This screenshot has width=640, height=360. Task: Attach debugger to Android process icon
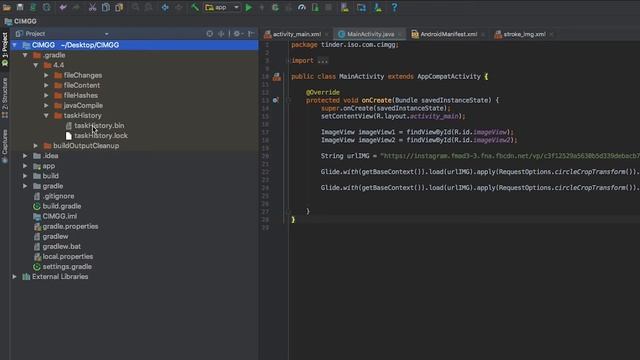(315, 7)
